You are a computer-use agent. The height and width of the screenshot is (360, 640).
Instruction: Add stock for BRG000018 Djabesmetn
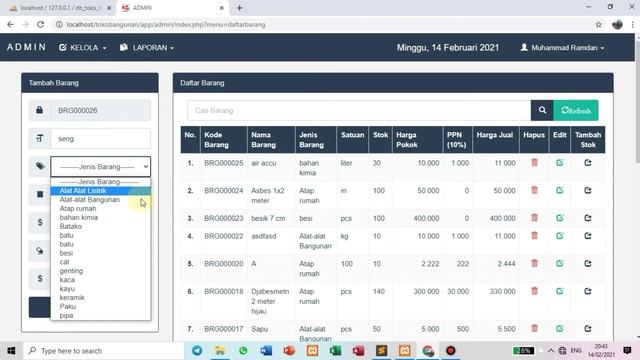pos(588,291)
